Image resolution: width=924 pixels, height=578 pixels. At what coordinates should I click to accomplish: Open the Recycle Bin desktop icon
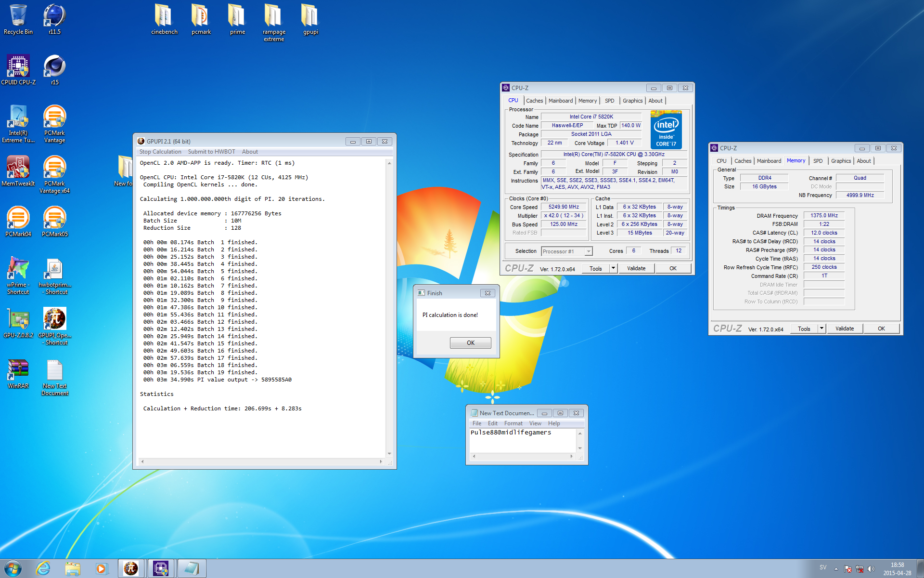click(18, 19)
